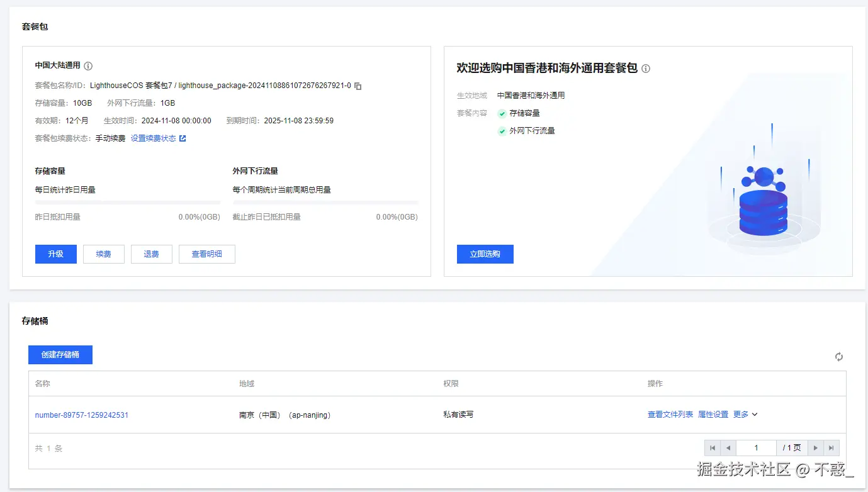Go to the first page of bucket list
The image size is (868, 492).
click(712, 447)
